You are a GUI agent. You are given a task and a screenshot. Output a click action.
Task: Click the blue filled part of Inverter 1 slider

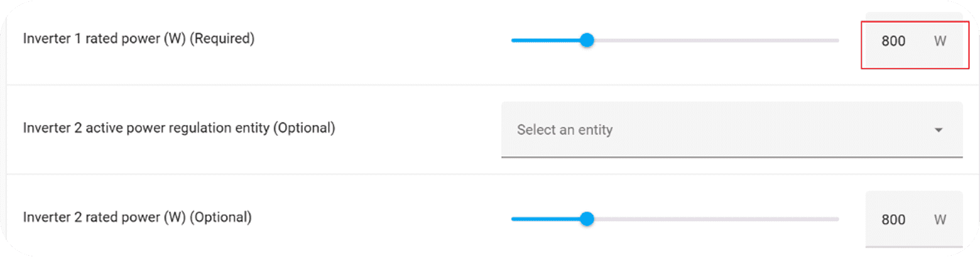tap(545, 40)
